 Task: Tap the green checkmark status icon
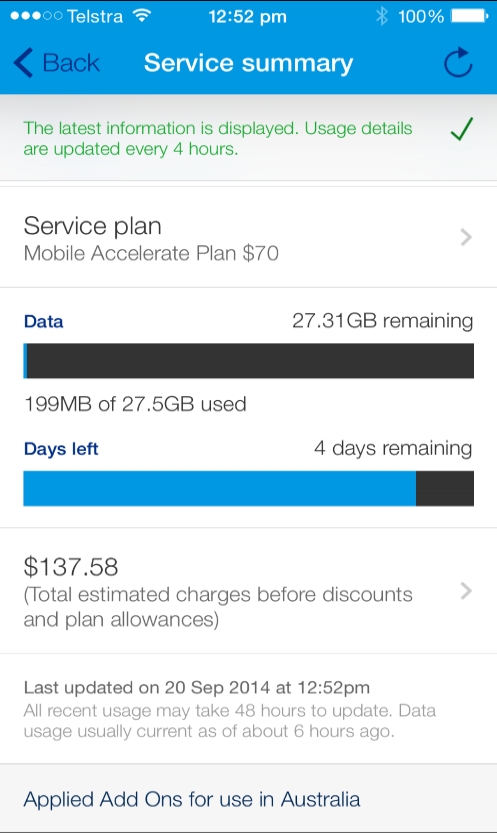point(461,130)
